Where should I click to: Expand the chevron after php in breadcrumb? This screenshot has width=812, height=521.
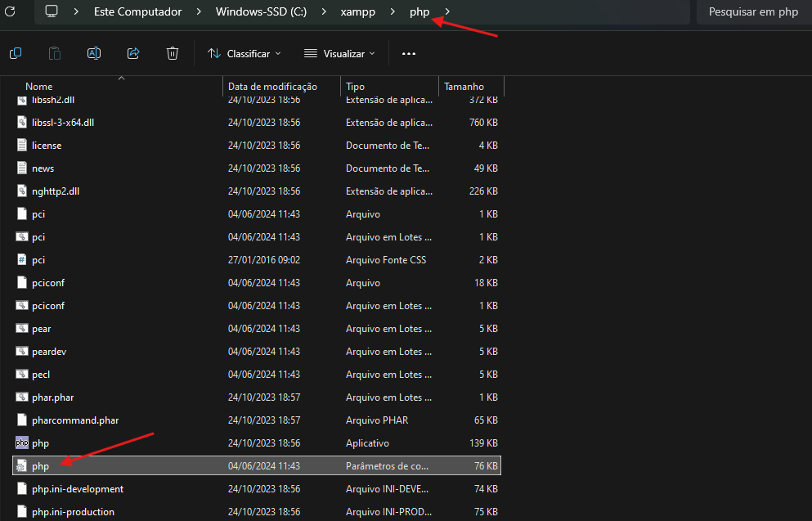point(447,11)
